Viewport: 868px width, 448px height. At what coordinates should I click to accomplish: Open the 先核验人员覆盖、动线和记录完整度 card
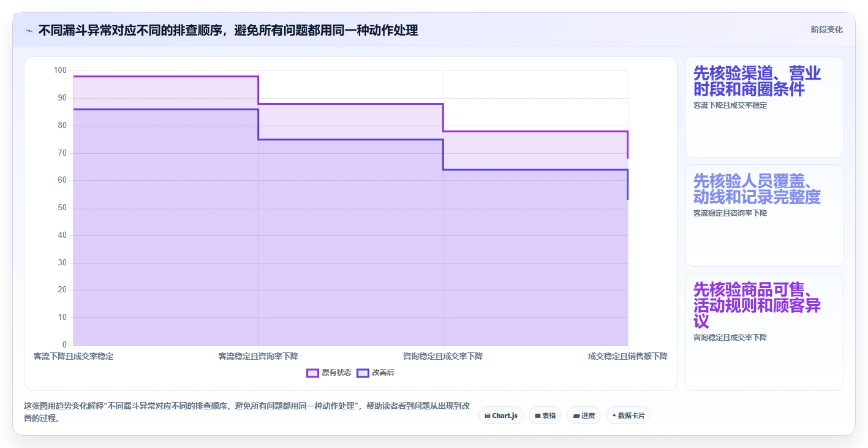click(764, 215)
